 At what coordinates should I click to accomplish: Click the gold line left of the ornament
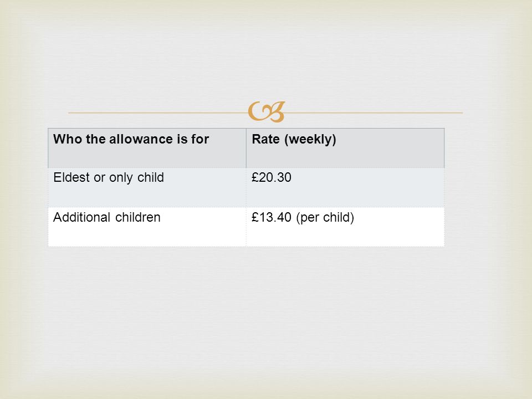tap(158, 112)
